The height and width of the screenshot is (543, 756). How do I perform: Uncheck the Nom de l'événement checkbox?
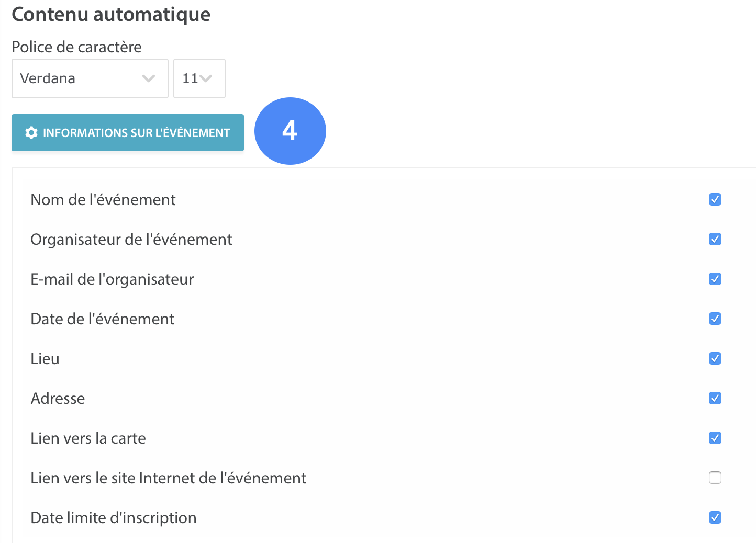pos(715,199)
